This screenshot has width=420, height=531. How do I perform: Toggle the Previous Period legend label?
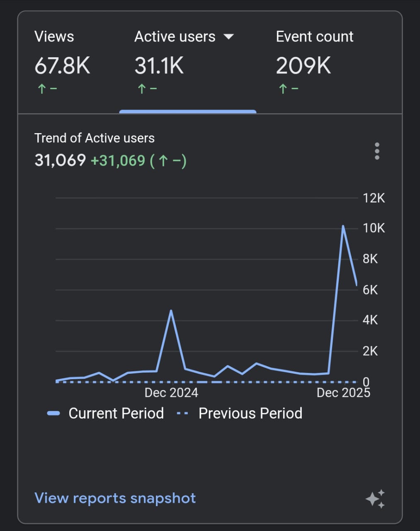pyautogui.click(x=250, y=413)
